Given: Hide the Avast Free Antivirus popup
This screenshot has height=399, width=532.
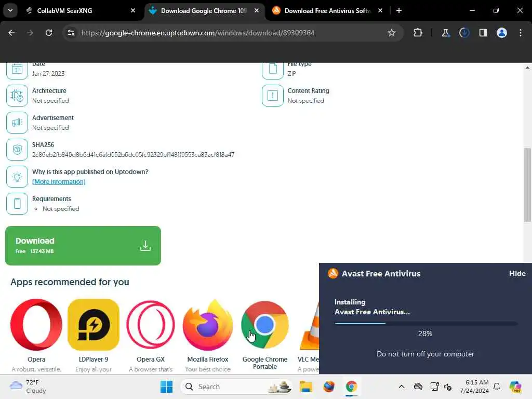Looking at the screenshot, I should 517,273.
